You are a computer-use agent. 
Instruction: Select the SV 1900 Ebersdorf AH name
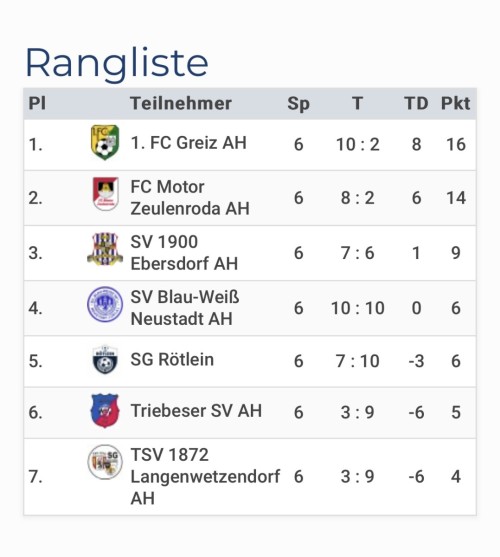[184, 253]
